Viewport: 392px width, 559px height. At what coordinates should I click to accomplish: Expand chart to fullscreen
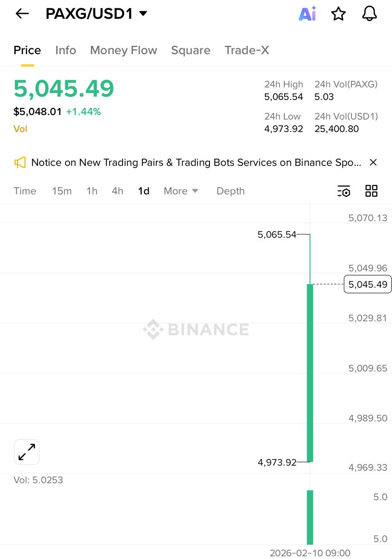27,452
